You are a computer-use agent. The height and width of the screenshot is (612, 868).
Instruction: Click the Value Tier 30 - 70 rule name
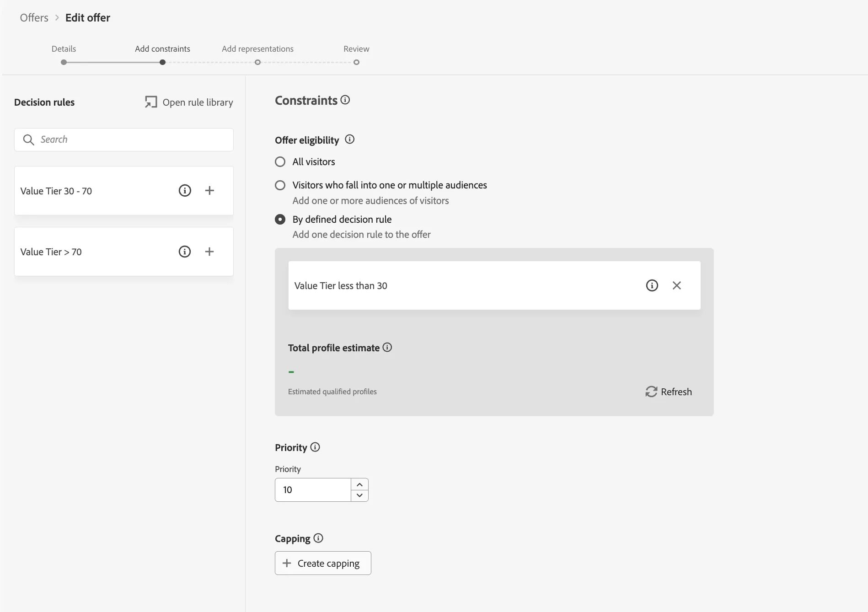click(56, 191)
